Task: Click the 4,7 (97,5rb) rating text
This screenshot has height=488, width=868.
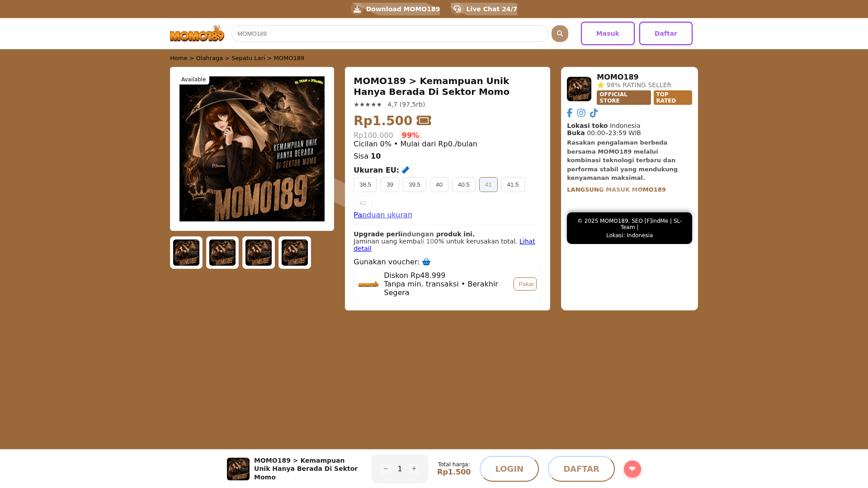Action: 406,104
